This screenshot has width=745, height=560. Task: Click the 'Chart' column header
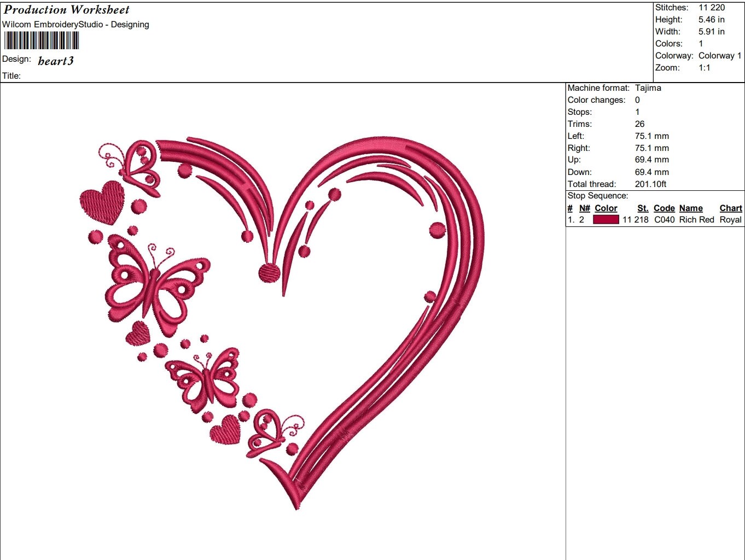(731, 208)
